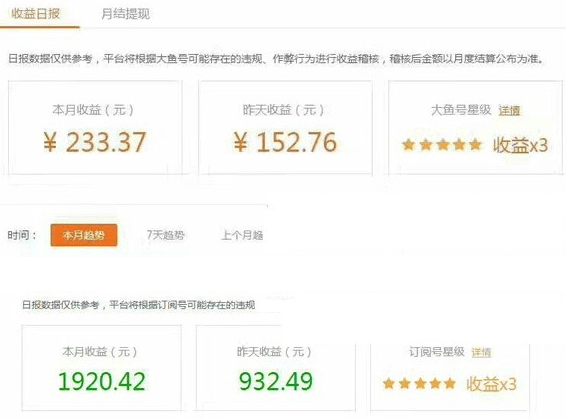The width and height of the screenshot is (566, 419).
Task: Click the 本月收益（元）heading in top card
Action: 93,110
